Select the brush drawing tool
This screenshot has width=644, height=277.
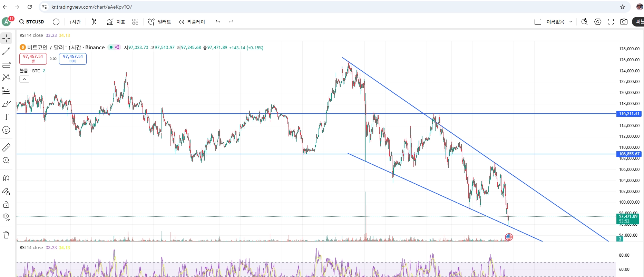click(7, 104)
